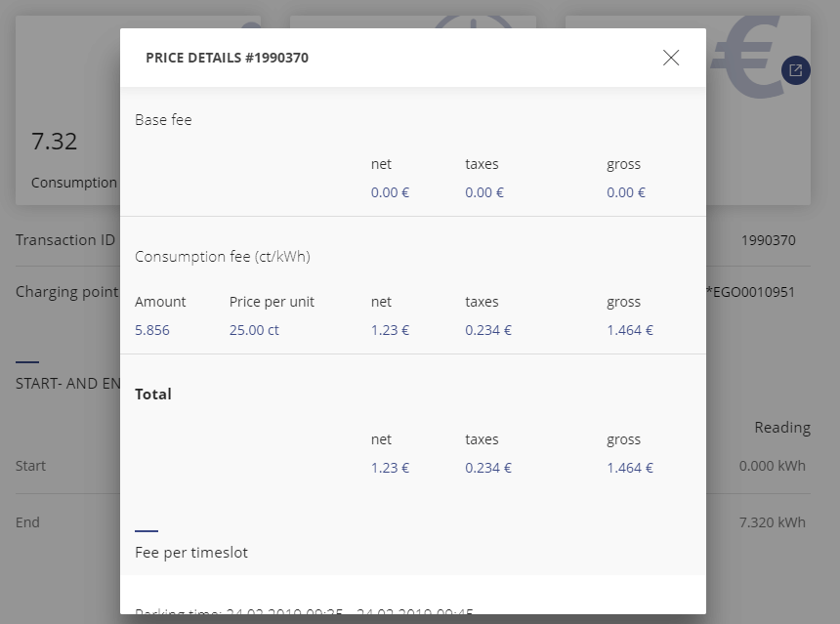The width and height of the screenshot is (840, 624).
Task: Open the external link icon beside the euro symbol
Action: (796, 70)
